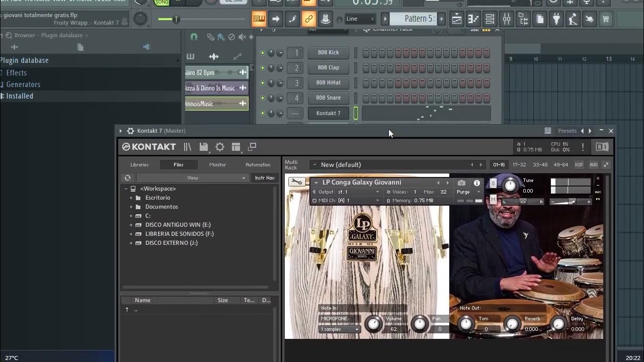
Task: Mute the 808 HiHat channel
Action: click(262, 83)
